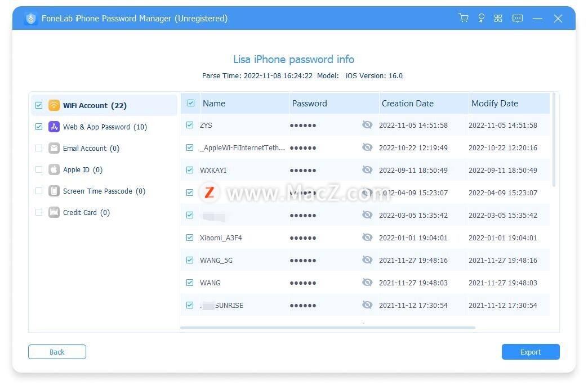
Task: Click the lightbulb register icon in title bar
Action: click(x=481, y=18)
